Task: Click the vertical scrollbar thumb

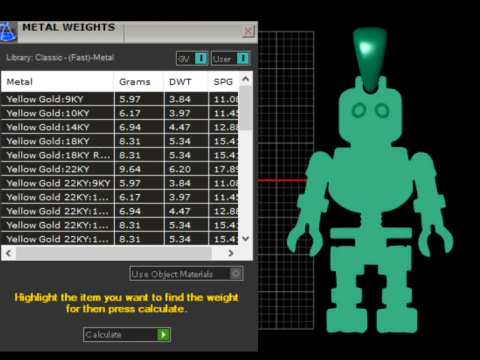Action: click(x=246, y=108)
